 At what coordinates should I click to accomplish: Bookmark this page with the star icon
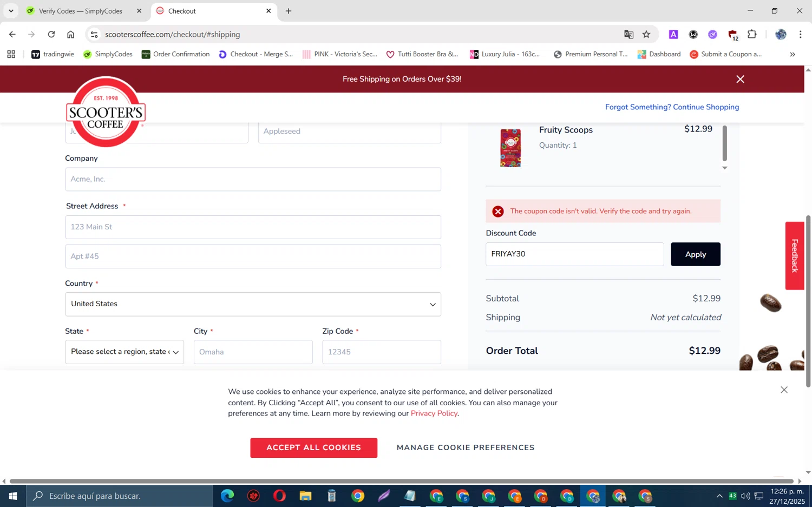point(646,34)
